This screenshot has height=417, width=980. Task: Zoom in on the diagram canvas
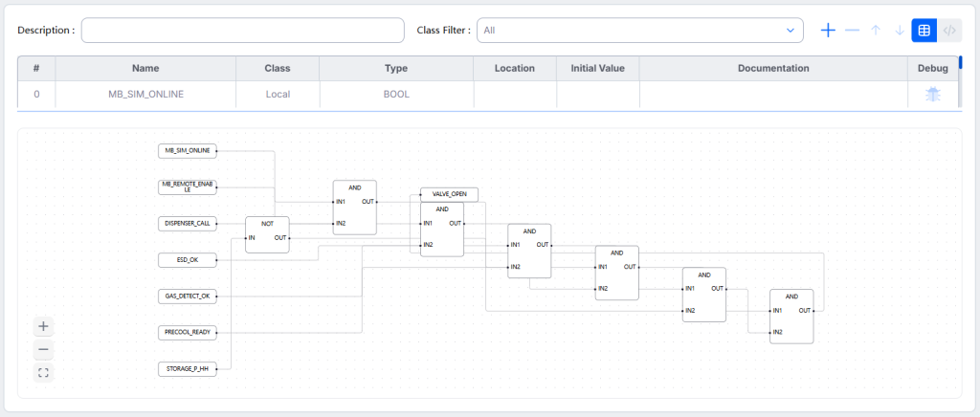(x=43, y=326)
